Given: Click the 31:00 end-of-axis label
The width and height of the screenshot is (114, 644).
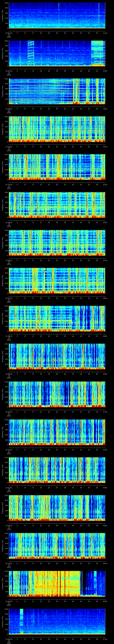Looking at the screenshot, I should tap(105, 33).
